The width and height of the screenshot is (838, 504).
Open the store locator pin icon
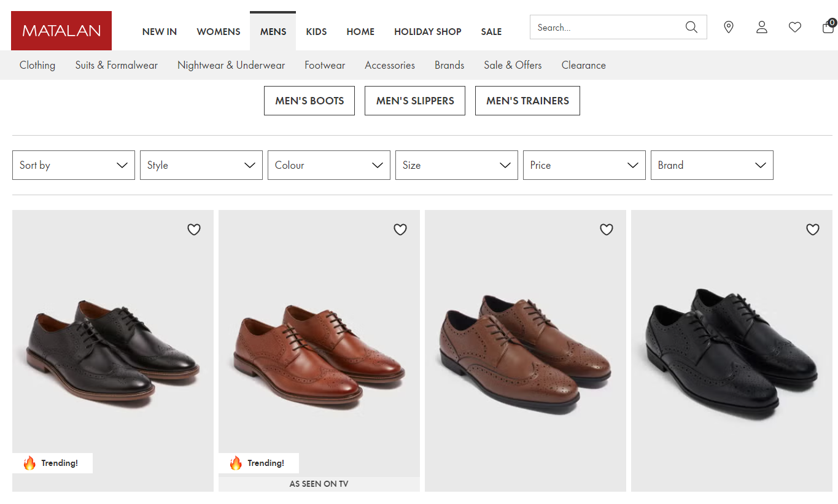point(729,27)
